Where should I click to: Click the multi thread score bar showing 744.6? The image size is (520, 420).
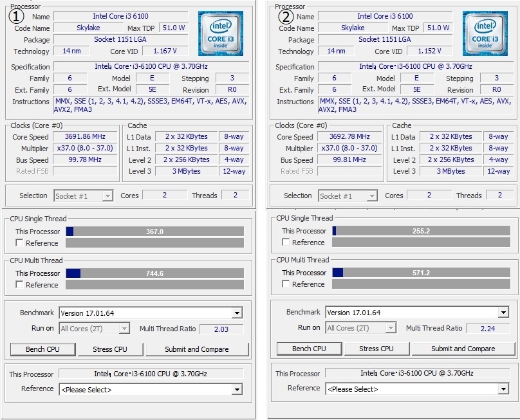click(x=155, y=273)
